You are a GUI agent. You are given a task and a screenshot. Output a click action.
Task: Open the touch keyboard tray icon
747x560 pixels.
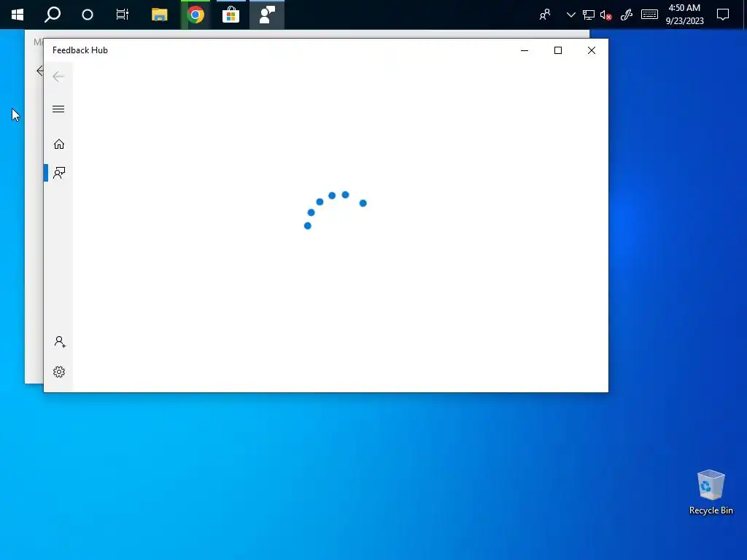point(649,15)
